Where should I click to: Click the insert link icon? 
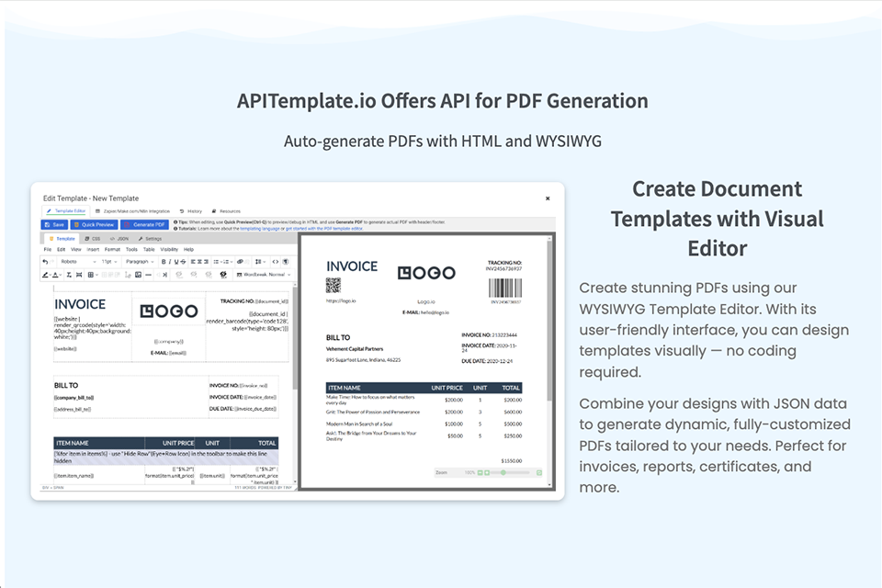[x=240, y=262]
